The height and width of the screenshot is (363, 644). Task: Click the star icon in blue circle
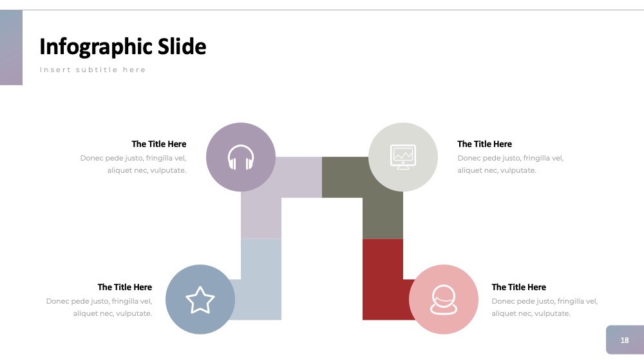coord(200,300)
